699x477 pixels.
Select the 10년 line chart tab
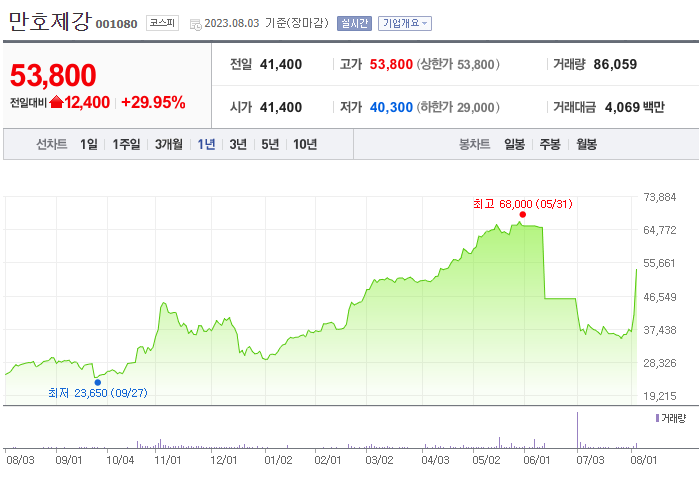[305, 144]
